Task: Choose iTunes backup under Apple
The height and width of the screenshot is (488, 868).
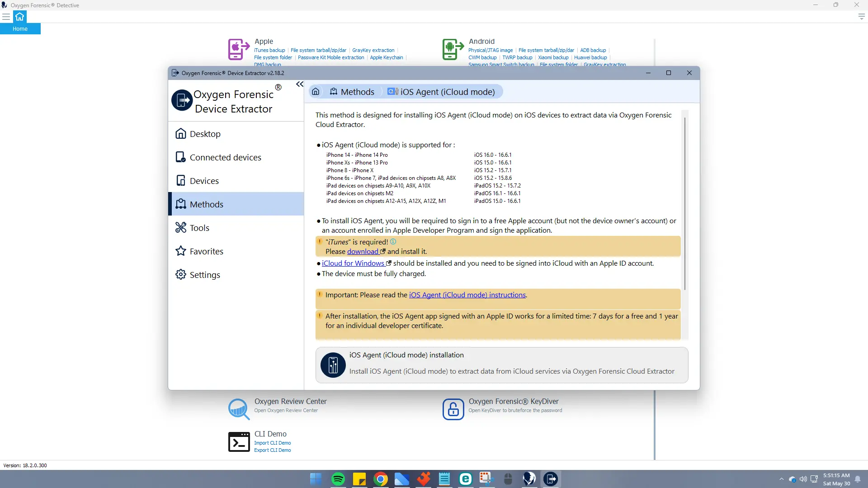Action: coord(269,50)
